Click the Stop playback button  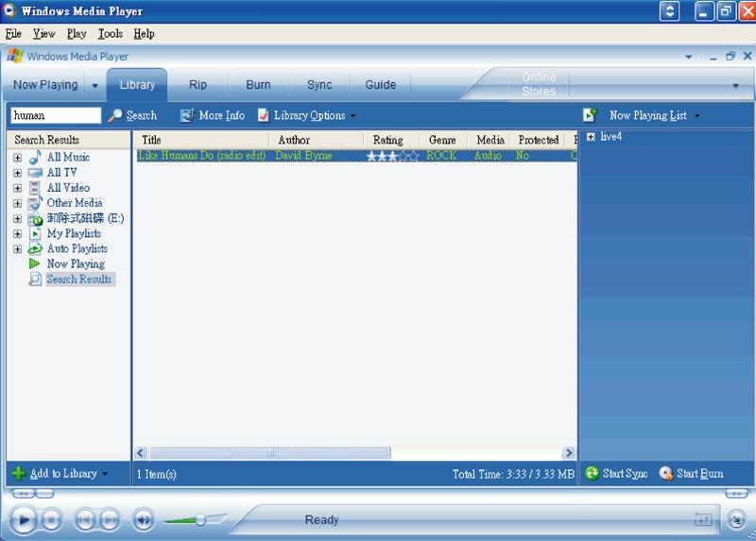click(51, 520)
